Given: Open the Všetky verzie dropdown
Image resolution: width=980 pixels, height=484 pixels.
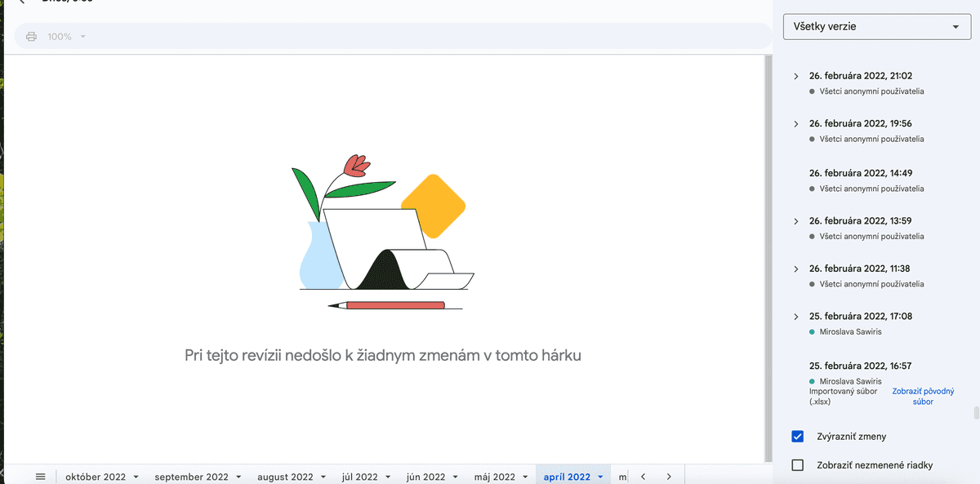Looking at the screenshot, I should click(876, 27).
